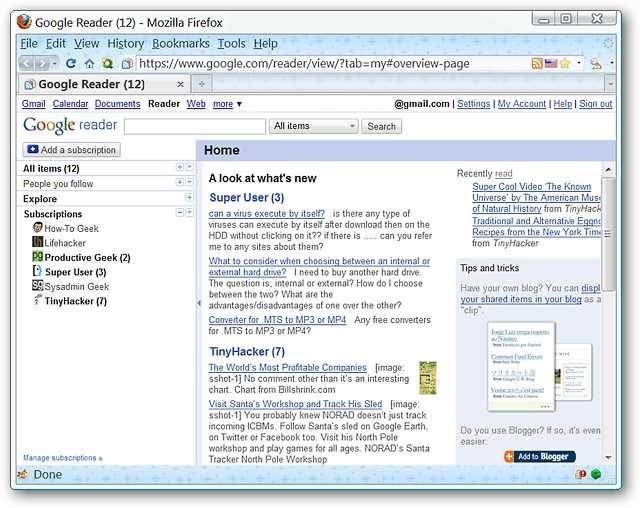Open The World's Most Profitable Companies article
The height and width of the screenshot is (508, 640).
[x=287, y=367]
